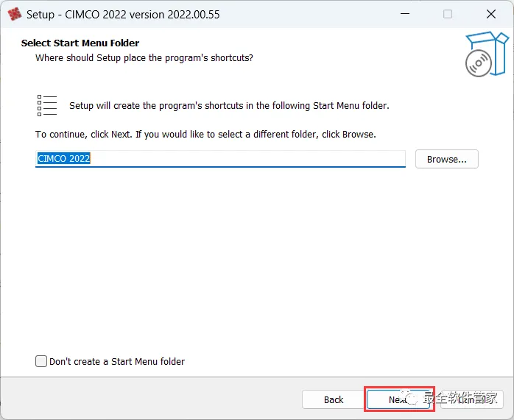Close the Setup window

(490, 14)
